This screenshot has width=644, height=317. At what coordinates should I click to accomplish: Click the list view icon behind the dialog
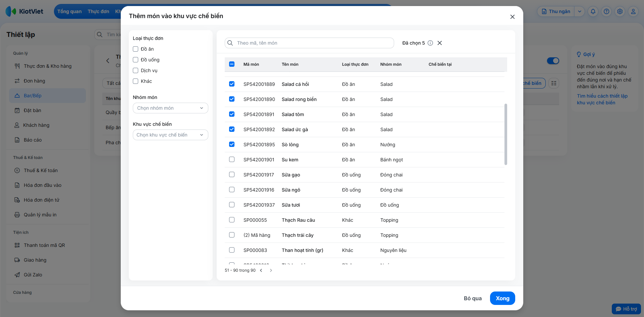(x=554, y=83)
